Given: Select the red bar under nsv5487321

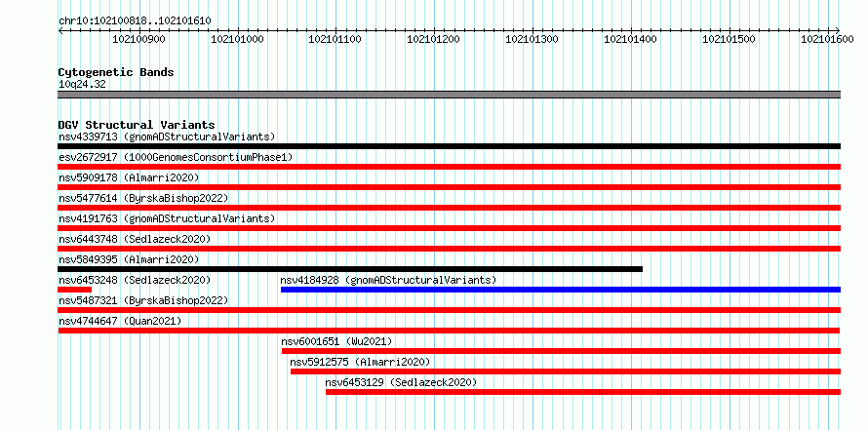Looking at the screenshot, I should (449, 310).
